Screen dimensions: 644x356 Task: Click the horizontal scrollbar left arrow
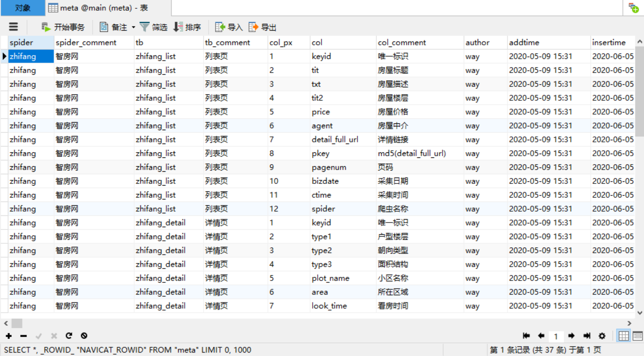[x=6, y=323]
